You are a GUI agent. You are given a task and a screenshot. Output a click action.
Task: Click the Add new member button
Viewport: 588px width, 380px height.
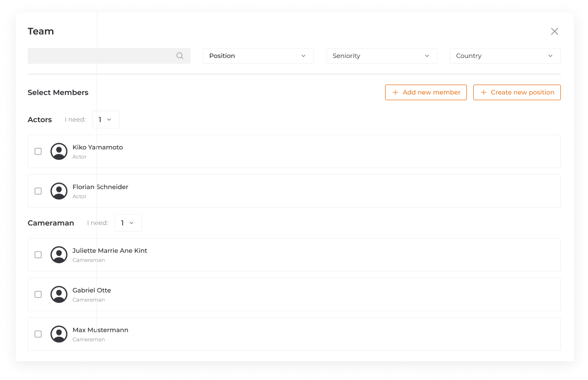pos(426,92)
